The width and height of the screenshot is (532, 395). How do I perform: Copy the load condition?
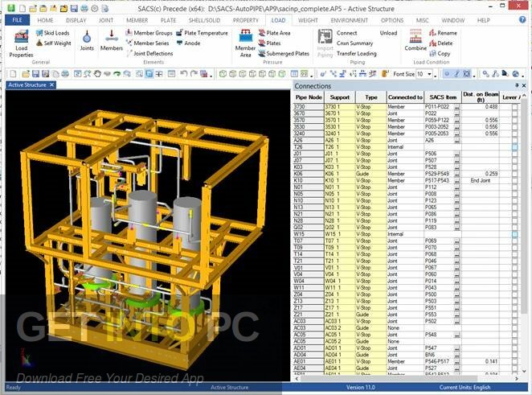(440, 53)
